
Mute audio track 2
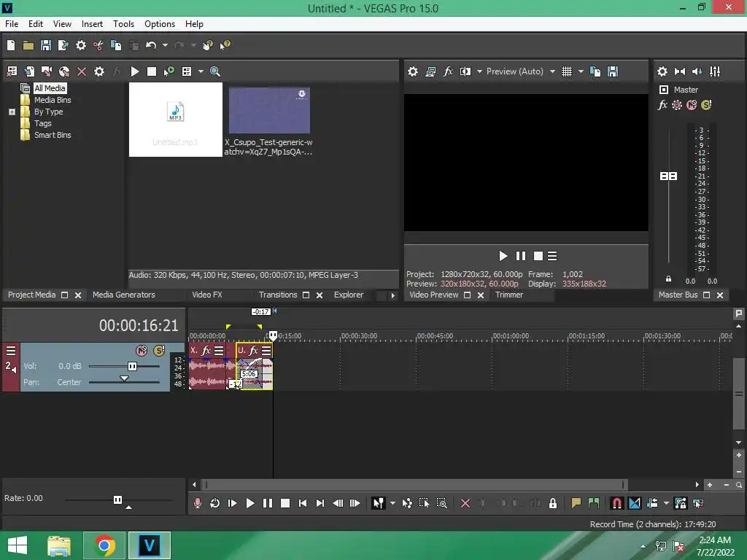click(x=142, y=351)
